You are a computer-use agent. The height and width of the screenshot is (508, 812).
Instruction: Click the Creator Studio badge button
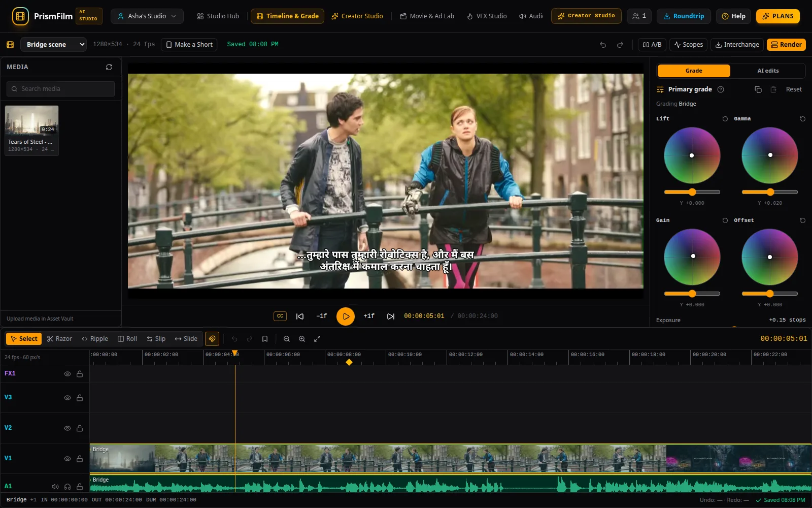586,16
